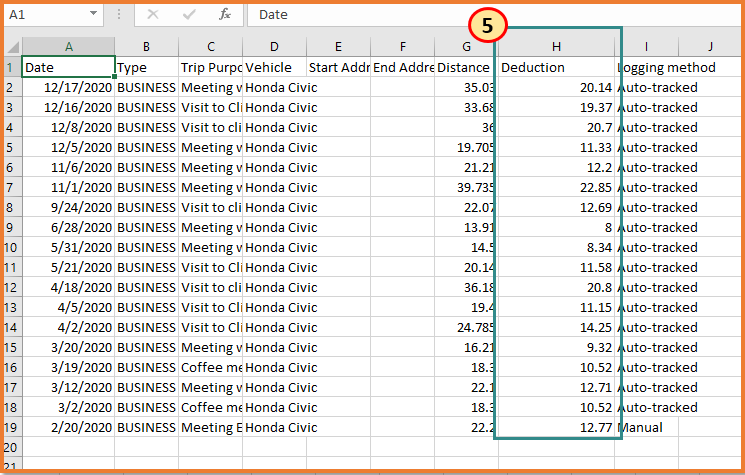Click the Vehicle header cell
Image resolution: width=745 pixels, height=475 pixels.
pyautogui.click(x=274, y=67)
